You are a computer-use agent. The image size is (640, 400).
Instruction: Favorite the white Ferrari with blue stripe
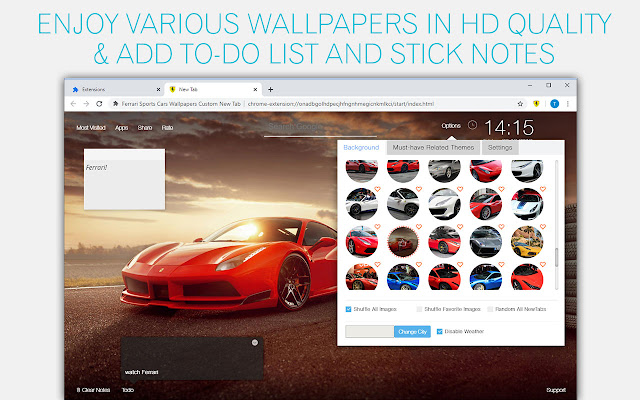point(543,189)
